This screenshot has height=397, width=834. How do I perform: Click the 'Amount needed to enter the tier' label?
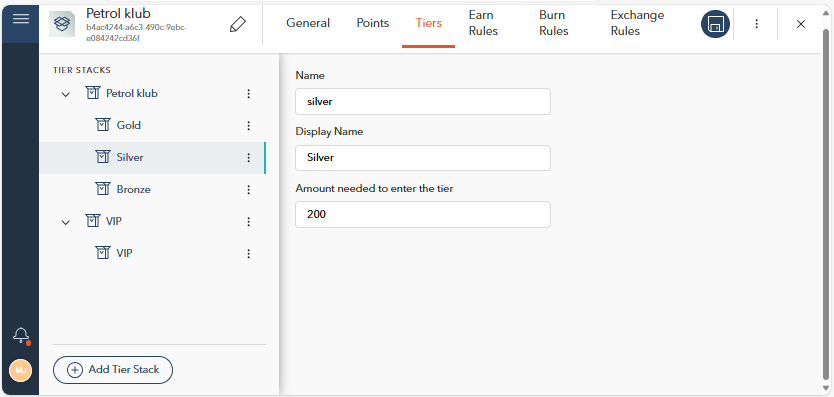pyautogui.click(x=374, y=188)
